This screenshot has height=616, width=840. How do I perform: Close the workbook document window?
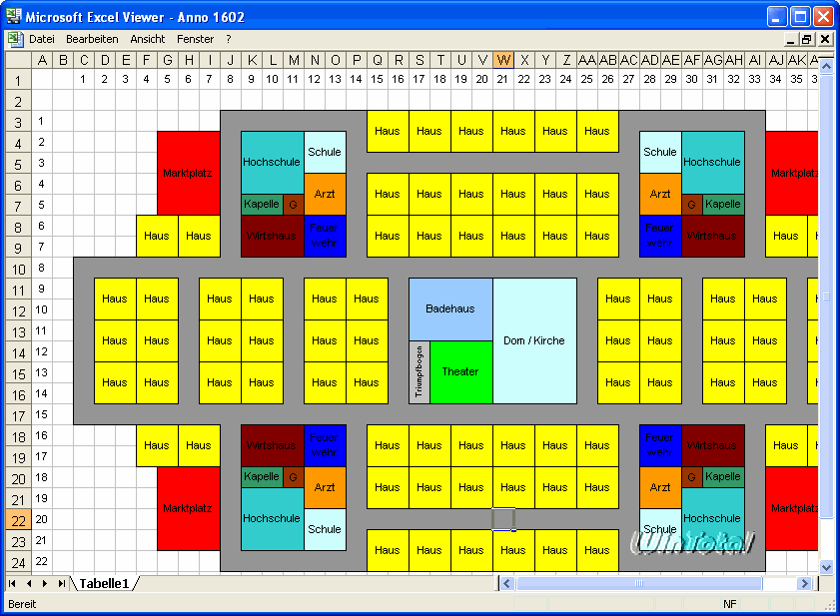click(825, 39)
